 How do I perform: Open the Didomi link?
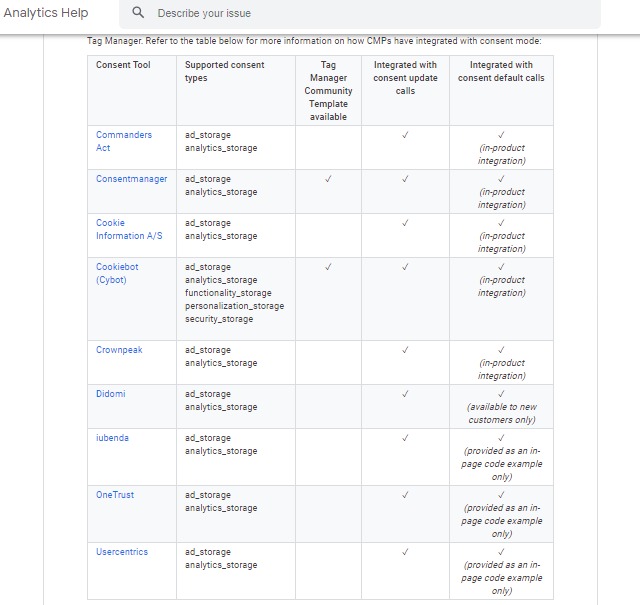point(111,394)
